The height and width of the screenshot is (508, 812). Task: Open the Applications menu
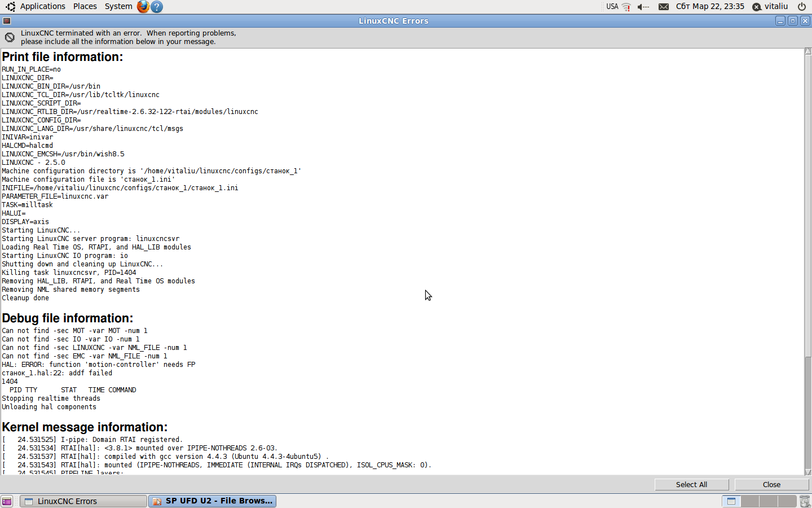pyautogui.click(x=43, y=6)
